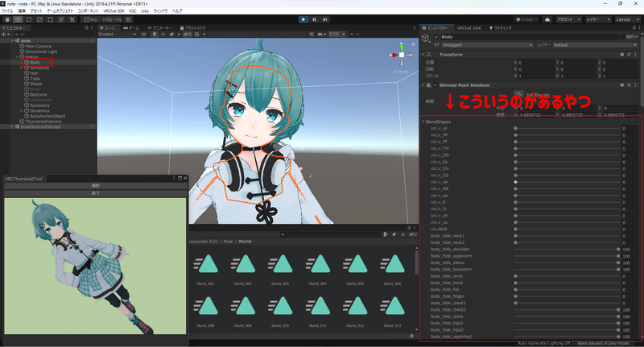This screenshot has height=347, width=644.
Task: Collapse the BlendShapes foldout
Action: point(423,122)
